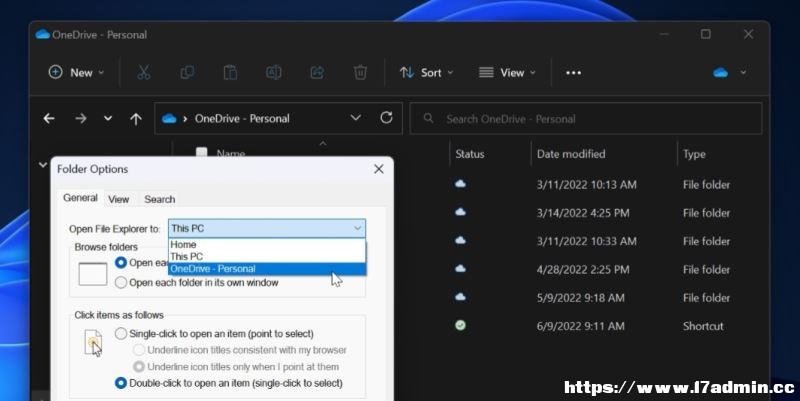Choose This PC from the dropdown list
The width and height of the screenshot is (800, 401).
click(267, 256)
